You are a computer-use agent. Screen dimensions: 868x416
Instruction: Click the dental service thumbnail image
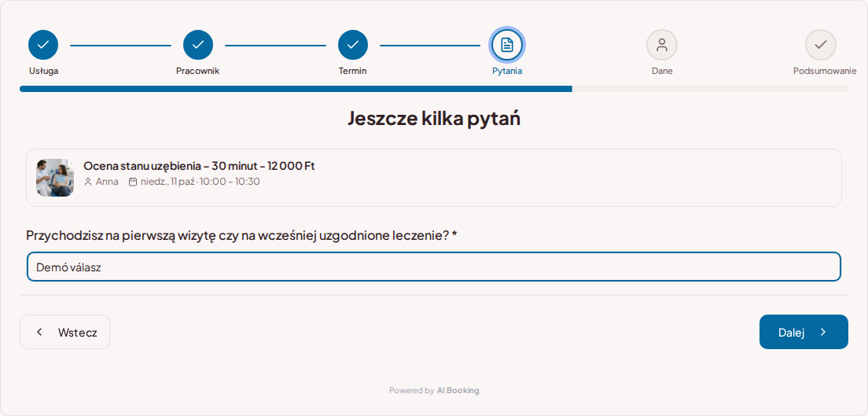click(x=55, y=177)
